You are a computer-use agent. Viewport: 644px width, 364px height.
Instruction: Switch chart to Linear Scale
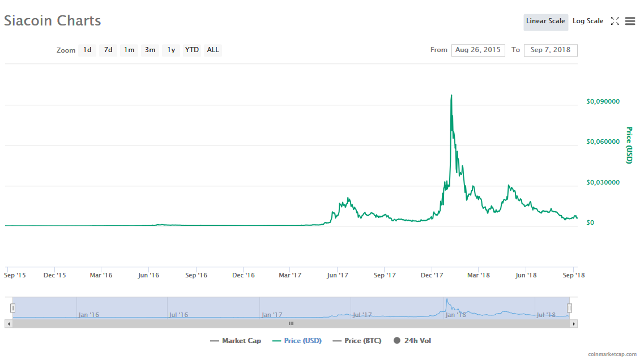545,22
